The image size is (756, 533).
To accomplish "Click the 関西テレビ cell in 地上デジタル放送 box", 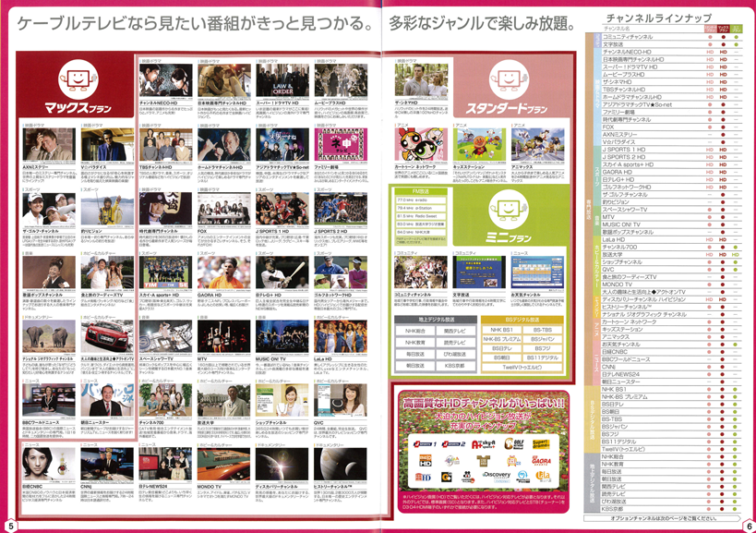I will coord(455,331).
